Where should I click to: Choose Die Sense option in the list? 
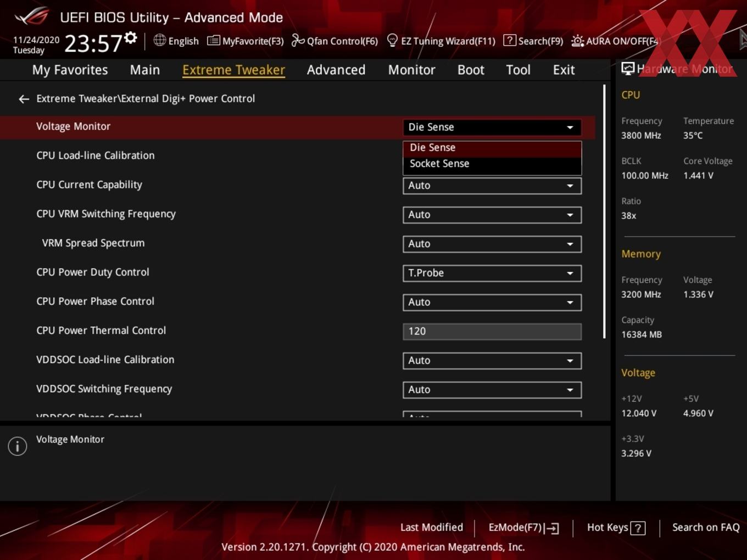tap(492, 148)
